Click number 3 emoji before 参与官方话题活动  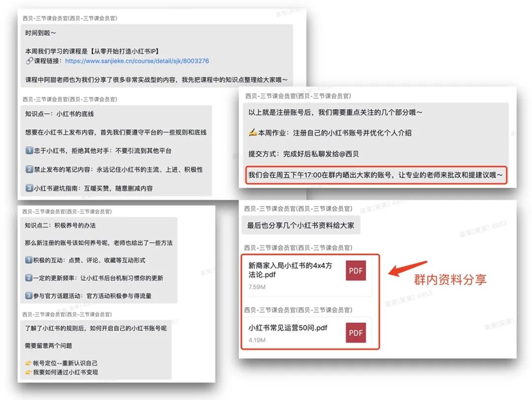pos(29,296)
